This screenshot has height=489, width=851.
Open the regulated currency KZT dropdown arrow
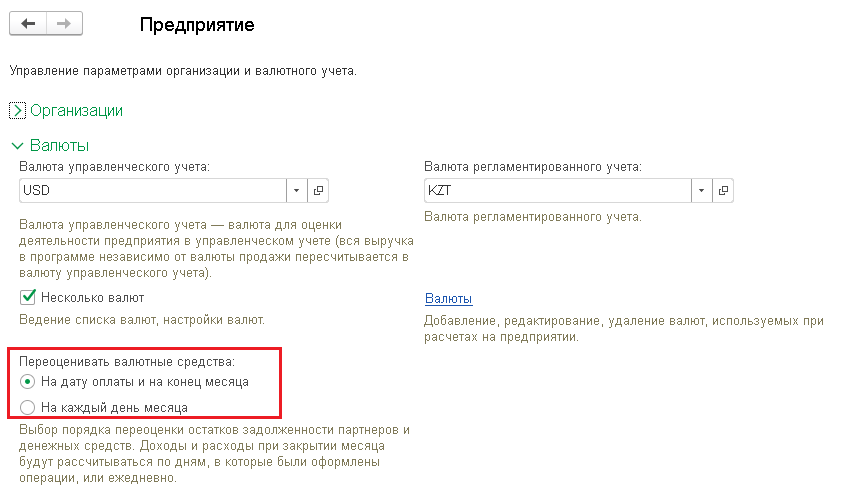[x=702, y=190]
